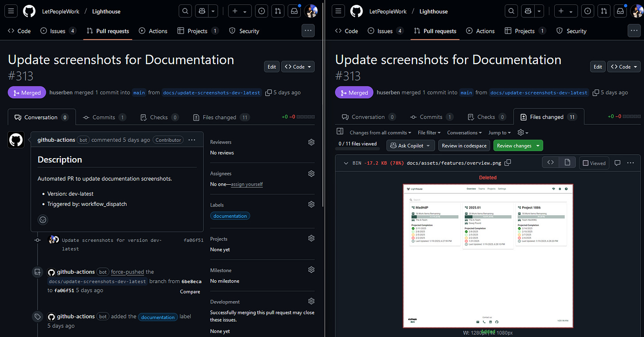This screenshot has height=337, width=644.
Task: Open diff settings gear dropdown in right window
Action: point(523,132)
